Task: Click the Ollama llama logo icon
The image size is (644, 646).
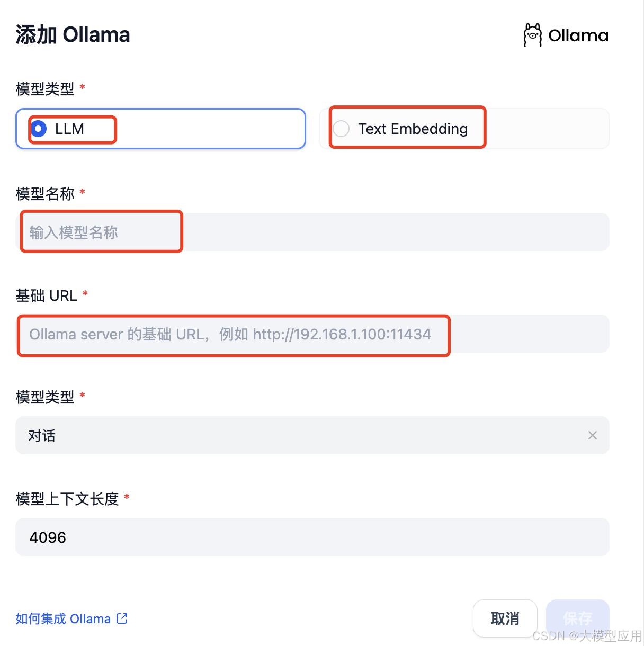Action: 532,35
